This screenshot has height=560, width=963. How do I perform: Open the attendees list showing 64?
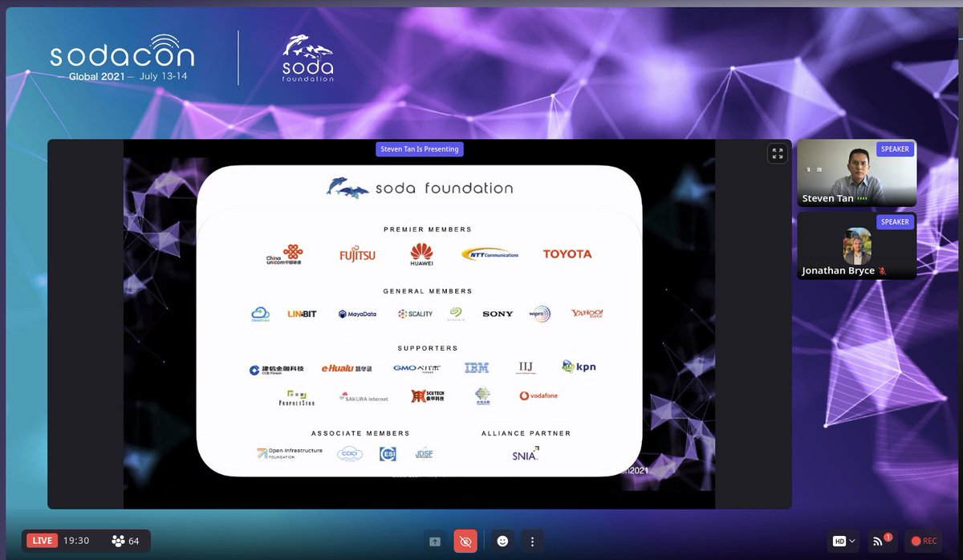pyautogui.click(x=125, y=541)
